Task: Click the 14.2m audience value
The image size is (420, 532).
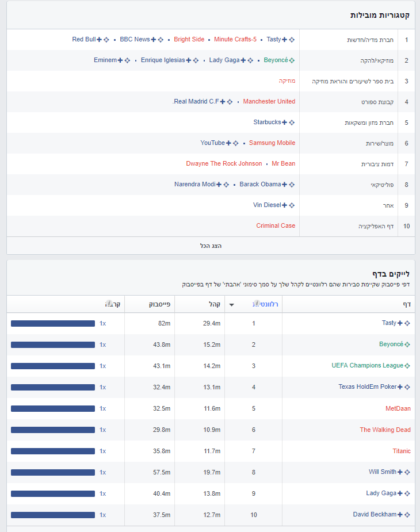Action: point(212,366)
